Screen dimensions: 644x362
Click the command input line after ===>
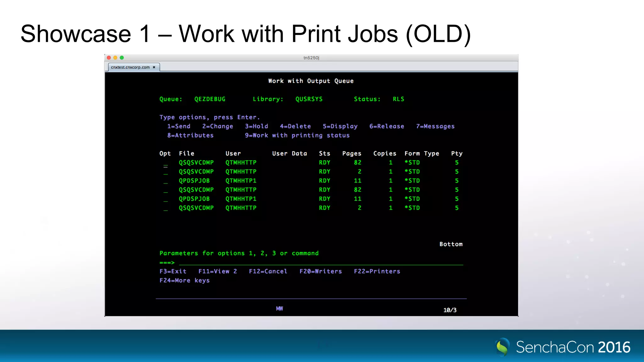tap(321, 262)
